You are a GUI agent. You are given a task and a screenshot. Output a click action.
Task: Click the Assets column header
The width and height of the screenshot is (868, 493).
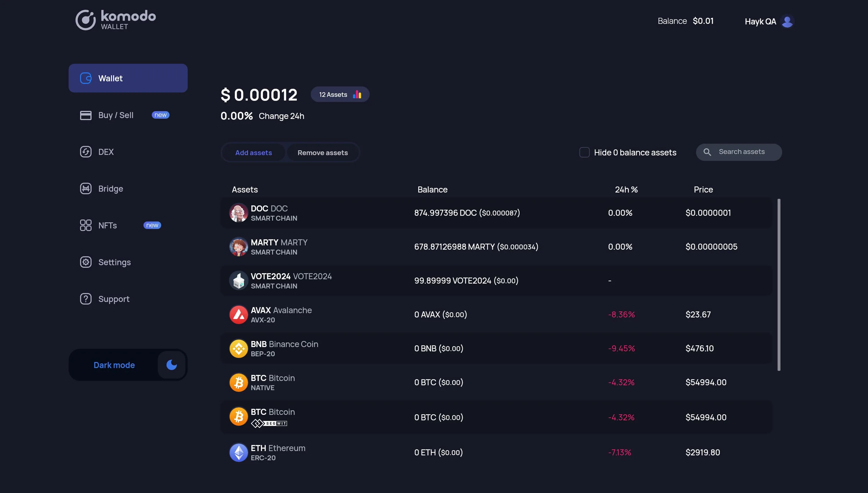coord(245,190)
